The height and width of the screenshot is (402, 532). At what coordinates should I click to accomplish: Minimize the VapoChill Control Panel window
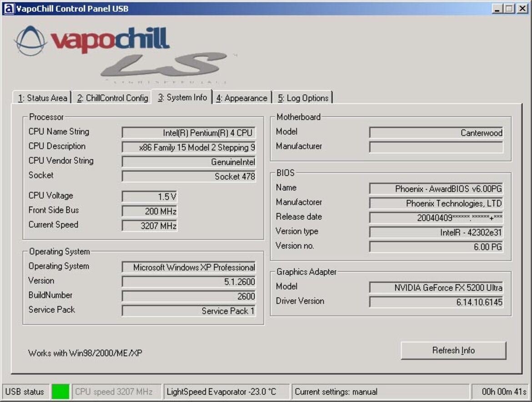(x=497, y=9)
